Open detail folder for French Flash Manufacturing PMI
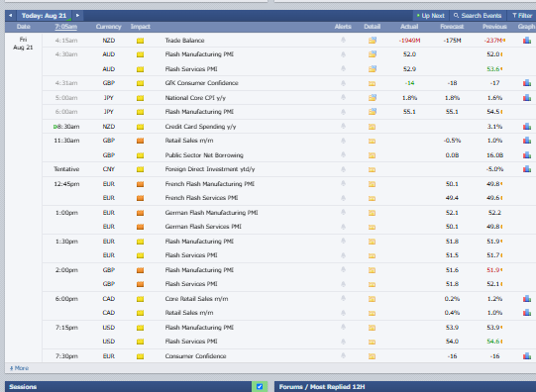The image size is (536, 392). click(372, 184)
